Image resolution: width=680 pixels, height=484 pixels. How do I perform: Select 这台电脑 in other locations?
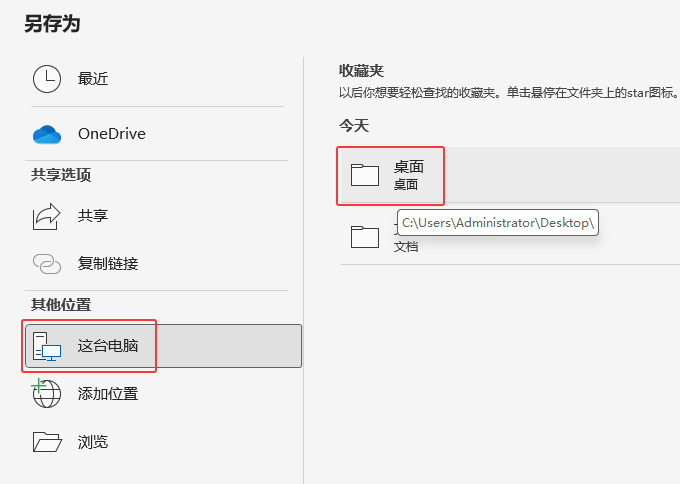(x=108, y=347)
